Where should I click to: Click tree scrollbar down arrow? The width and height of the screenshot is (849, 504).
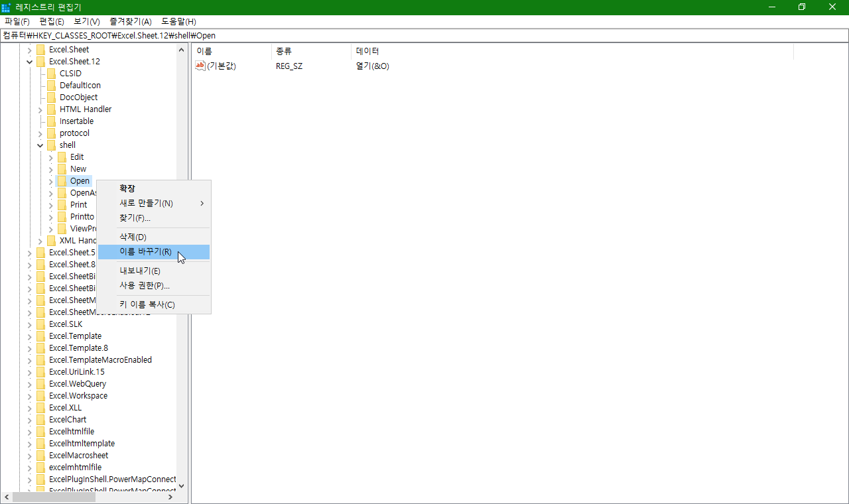182,486
